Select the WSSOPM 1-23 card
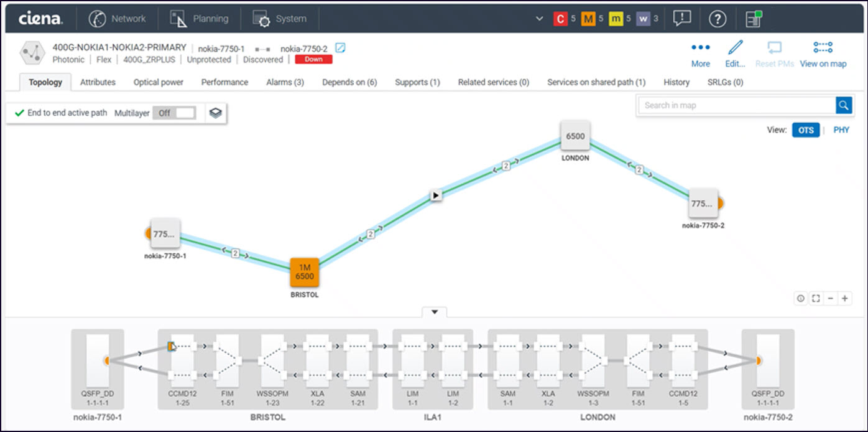868x432 pixels. (x=272, y=361)
